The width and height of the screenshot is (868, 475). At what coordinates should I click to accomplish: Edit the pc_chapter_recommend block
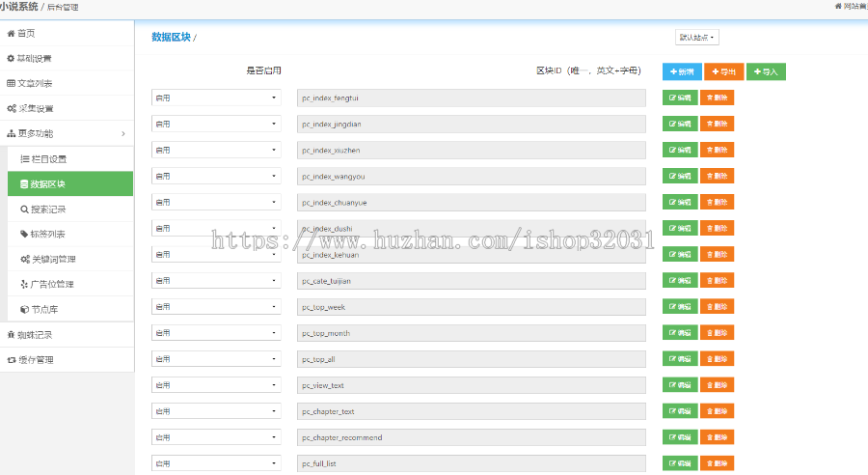coord(680,436)
